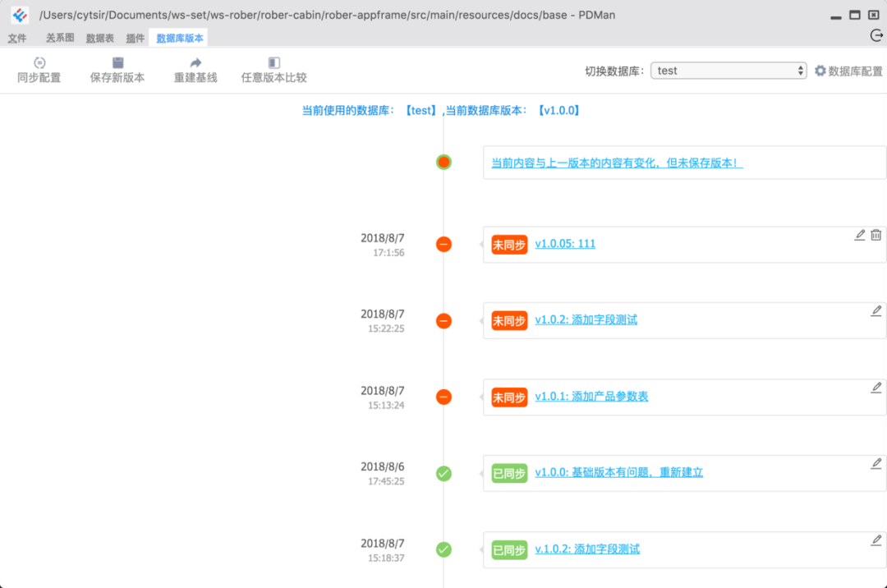The image size is (887, 588).
Task: Delete version v1.0.05 with trash icon
Action: tap(876, 235)
